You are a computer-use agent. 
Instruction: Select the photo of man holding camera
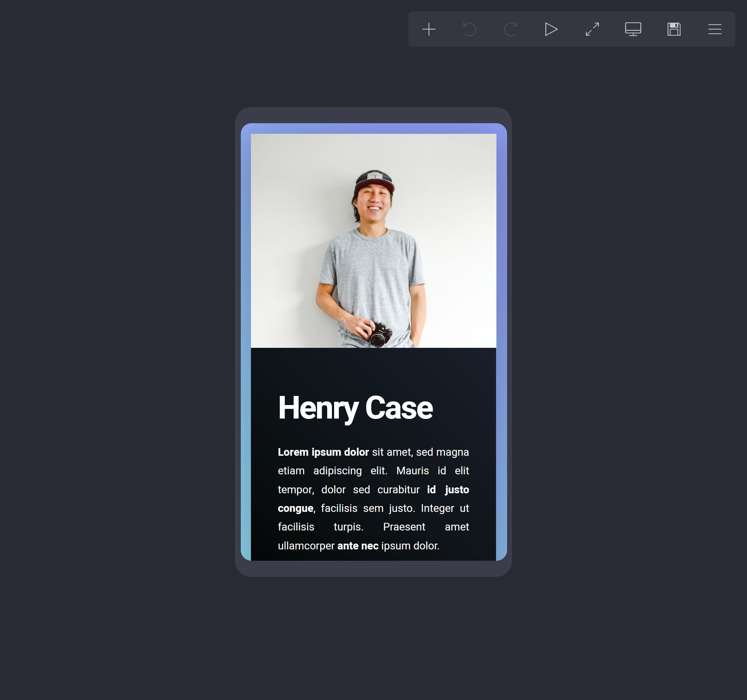tap(373, 240)
